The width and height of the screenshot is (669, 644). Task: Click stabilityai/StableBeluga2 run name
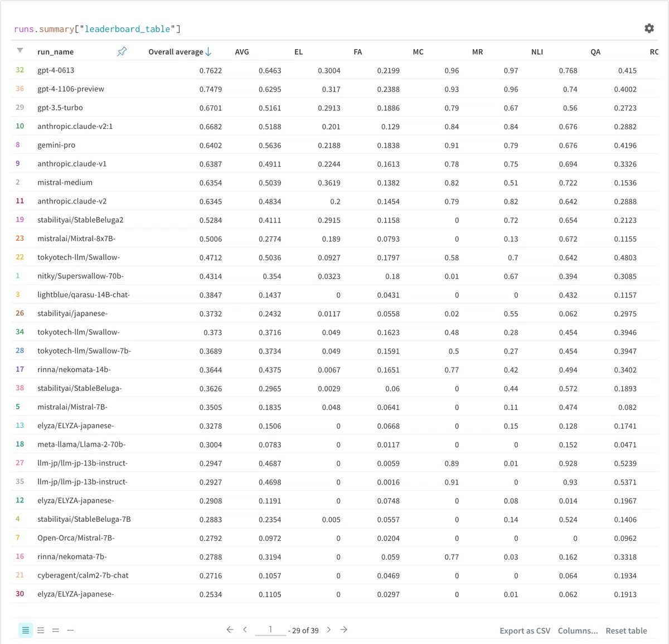[80, 220]
